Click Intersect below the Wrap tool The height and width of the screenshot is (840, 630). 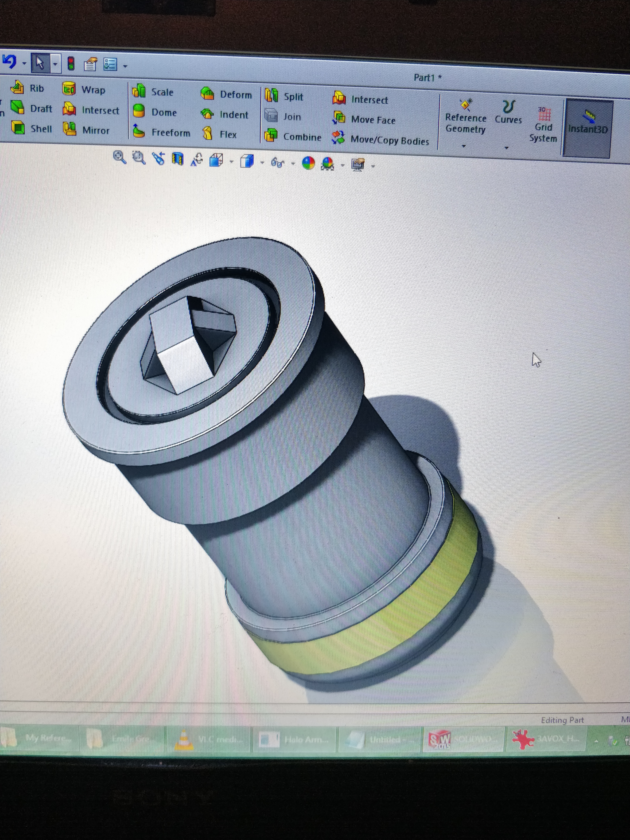(91, 110)
